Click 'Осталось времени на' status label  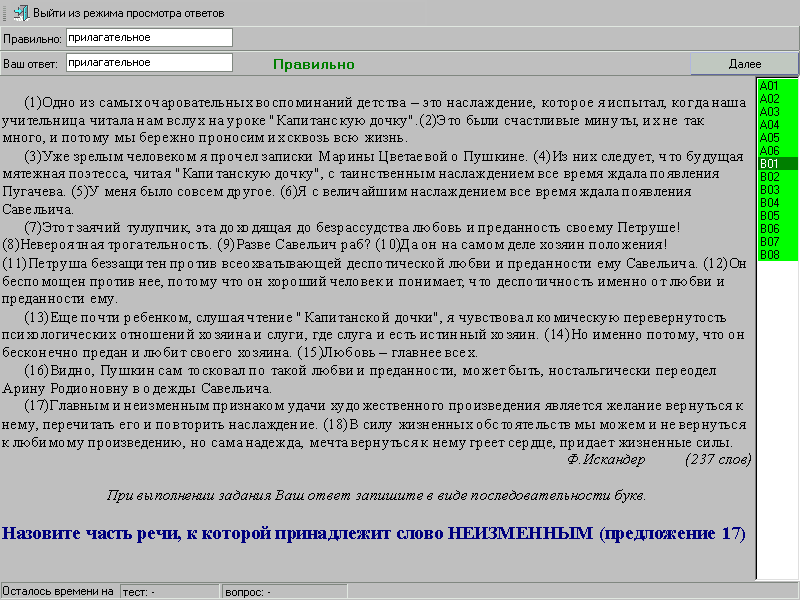pyautogui.click(x=58, y=591)
